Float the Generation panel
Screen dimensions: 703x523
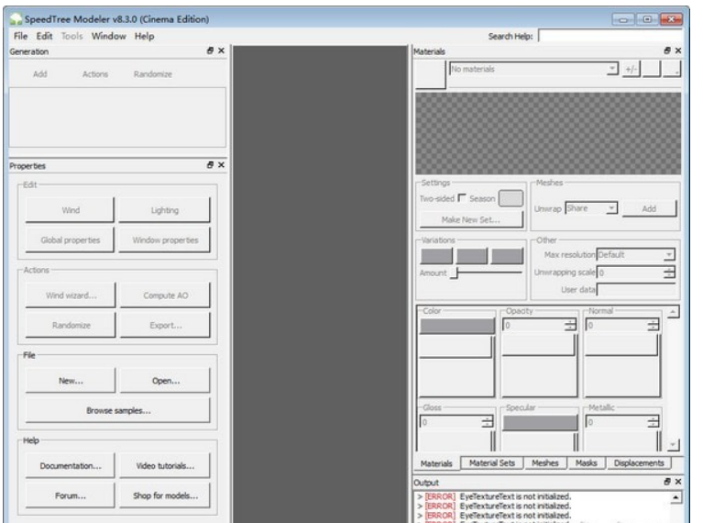click(x=210, y=51)
